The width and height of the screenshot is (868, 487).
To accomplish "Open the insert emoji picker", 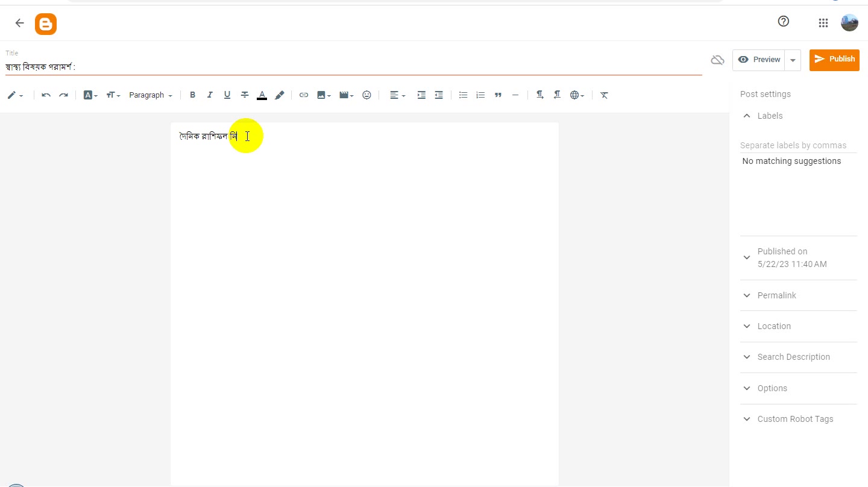I will (x=366, y=95).
